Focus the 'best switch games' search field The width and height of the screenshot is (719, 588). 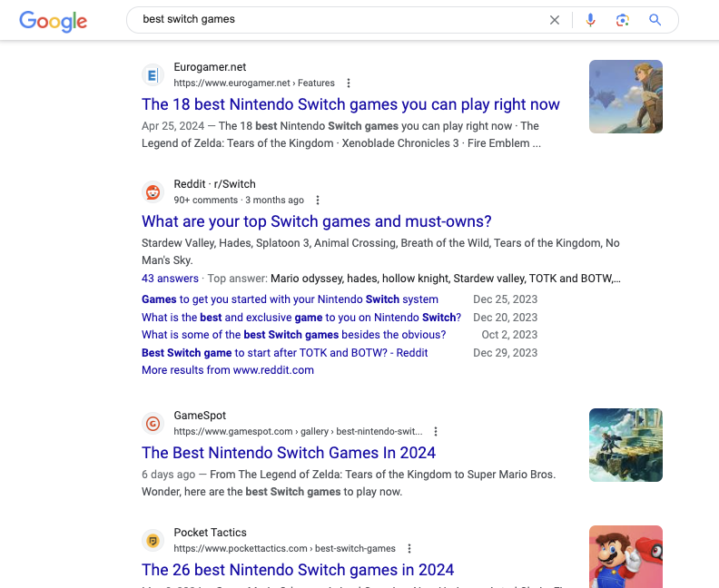pyautogui.click(x=340, y=19)
